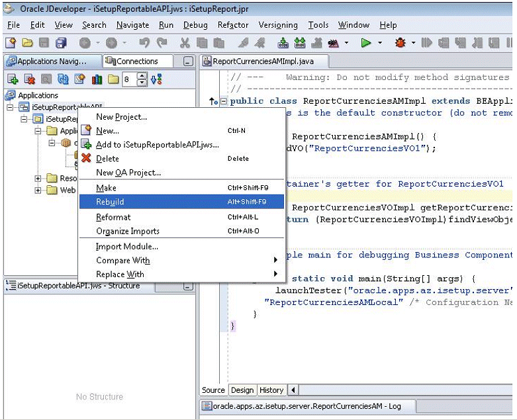Image resolution: width=517 pixels, height=420 pixels.
Task: Click the forward navigation globe icon
Action: tap(111, 43)
